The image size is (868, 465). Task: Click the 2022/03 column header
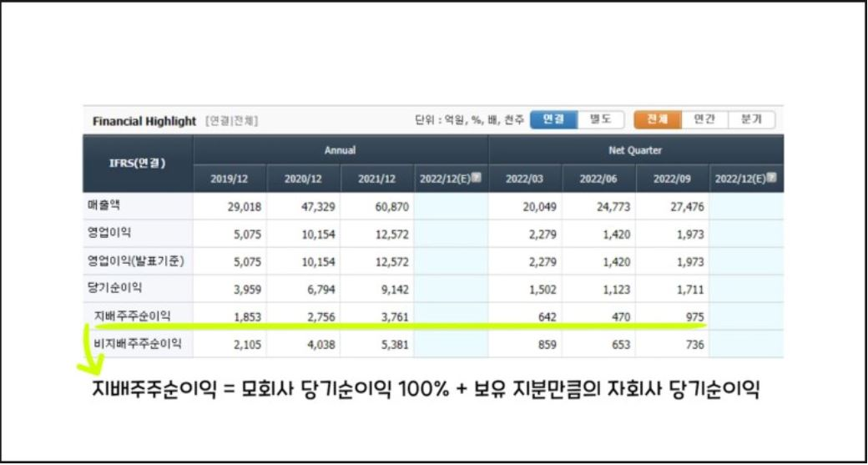coord(525,179)
